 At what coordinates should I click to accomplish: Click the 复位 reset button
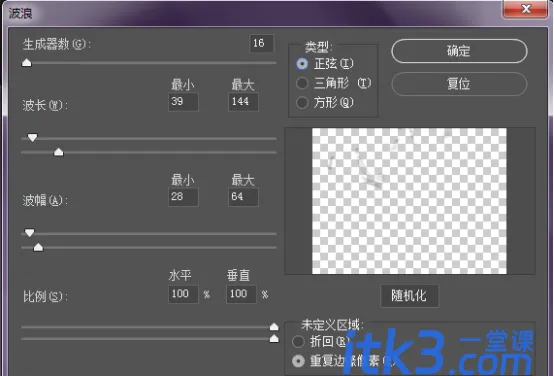[x=459, y=84]
